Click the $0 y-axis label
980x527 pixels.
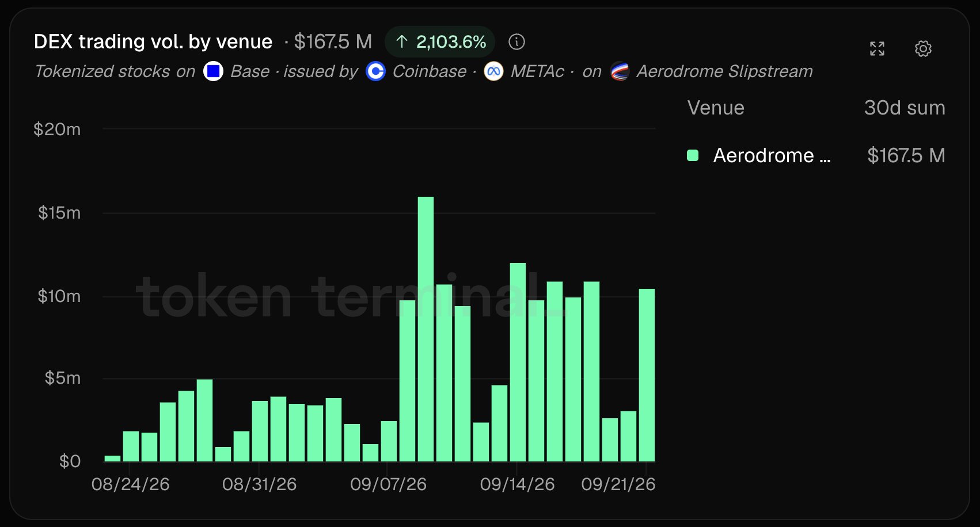70,461
